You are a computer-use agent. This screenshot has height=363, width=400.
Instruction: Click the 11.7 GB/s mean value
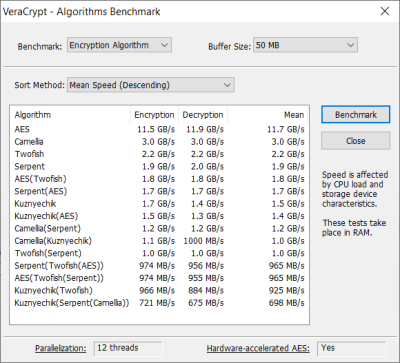(x=286, y=129)
